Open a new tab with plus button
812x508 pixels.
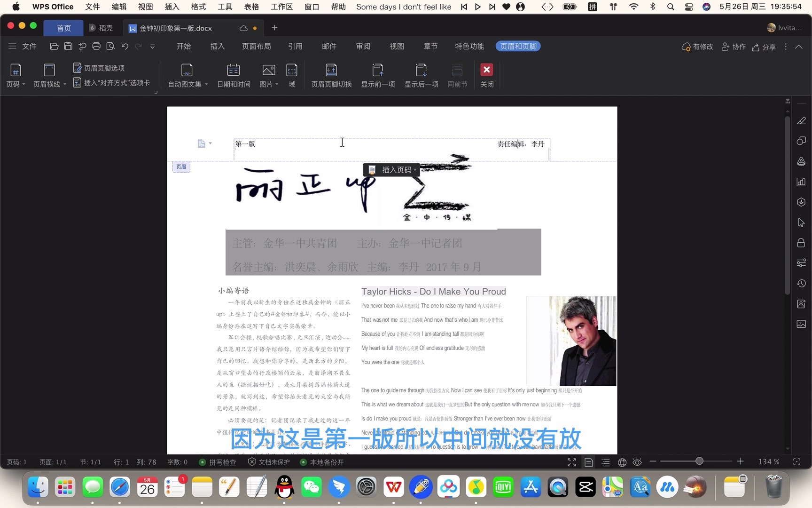[274, 28]
